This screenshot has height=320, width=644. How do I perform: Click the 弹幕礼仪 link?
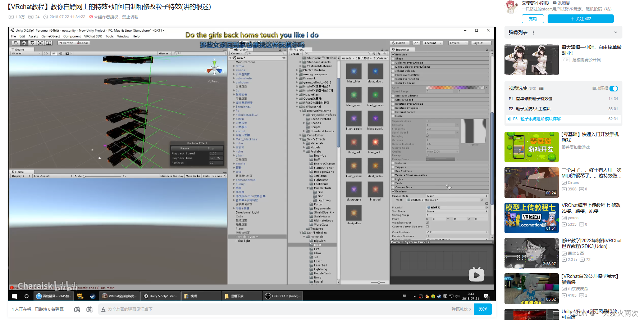461,309
